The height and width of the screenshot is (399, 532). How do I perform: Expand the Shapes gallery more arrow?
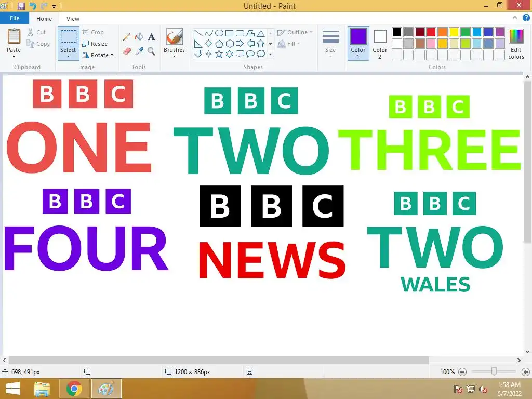(270, 54)
